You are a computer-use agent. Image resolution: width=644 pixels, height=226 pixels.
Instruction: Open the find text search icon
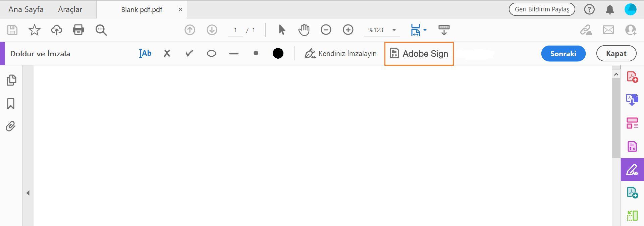[101, 30]
